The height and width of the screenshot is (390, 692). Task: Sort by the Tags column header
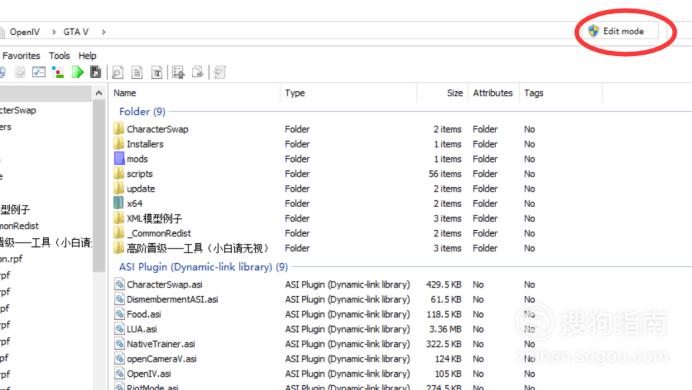pos(534,93)
